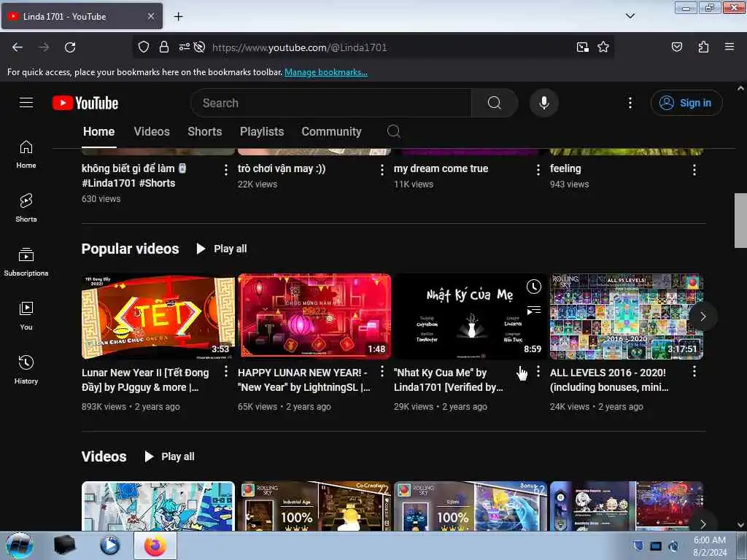Click the YouTube logo

tap(85, 103)
